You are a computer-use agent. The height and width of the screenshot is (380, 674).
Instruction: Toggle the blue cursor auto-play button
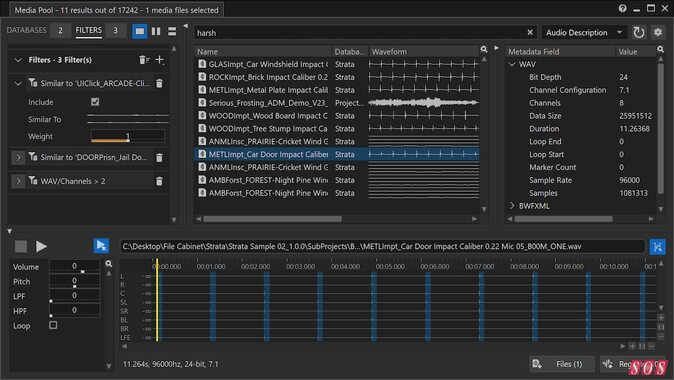[x=101, y=246]
